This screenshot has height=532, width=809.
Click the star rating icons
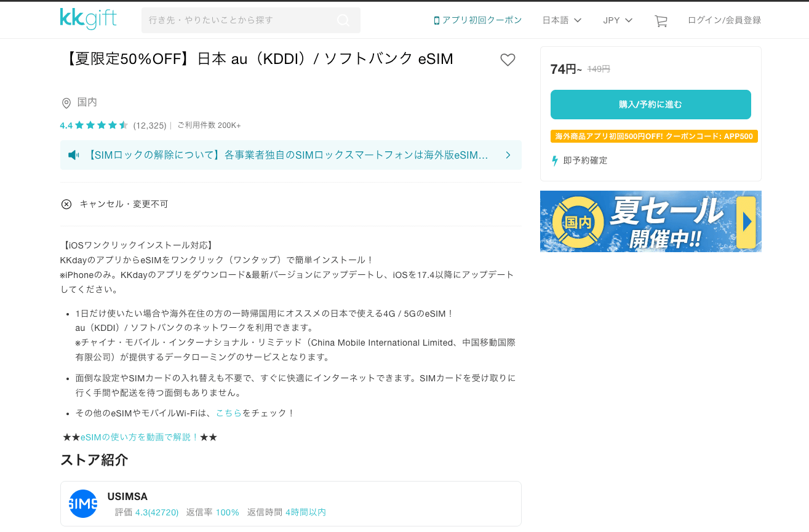pyautogui.click(x=102, y=125)
